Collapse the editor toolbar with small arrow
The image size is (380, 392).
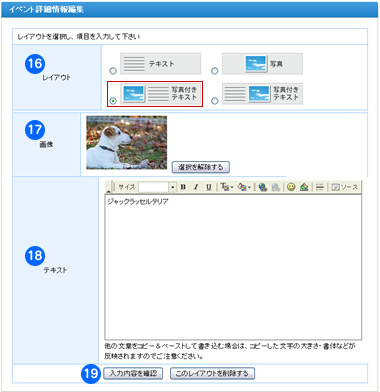108,191
